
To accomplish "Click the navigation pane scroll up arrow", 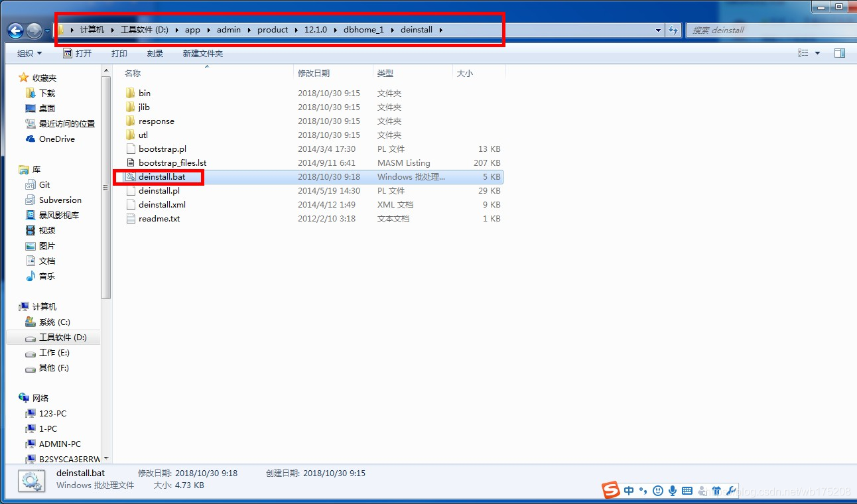I will coord(106,70).
